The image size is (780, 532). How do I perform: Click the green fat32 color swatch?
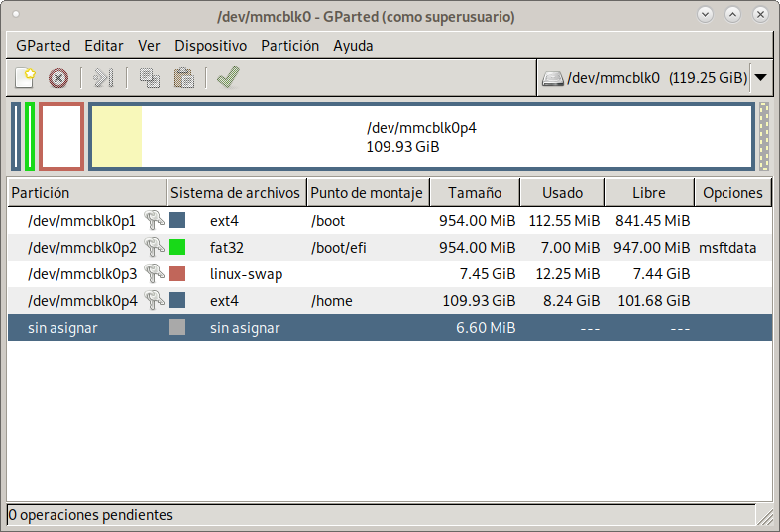tap(177, 247)
